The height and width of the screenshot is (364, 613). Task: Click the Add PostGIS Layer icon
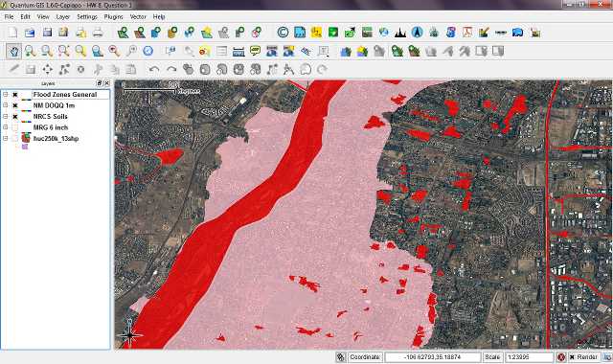(x=156, y=33)
